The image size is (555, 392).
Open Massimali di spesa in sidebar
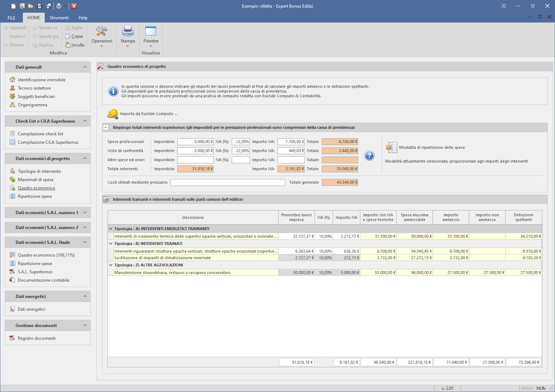point(35,180)
